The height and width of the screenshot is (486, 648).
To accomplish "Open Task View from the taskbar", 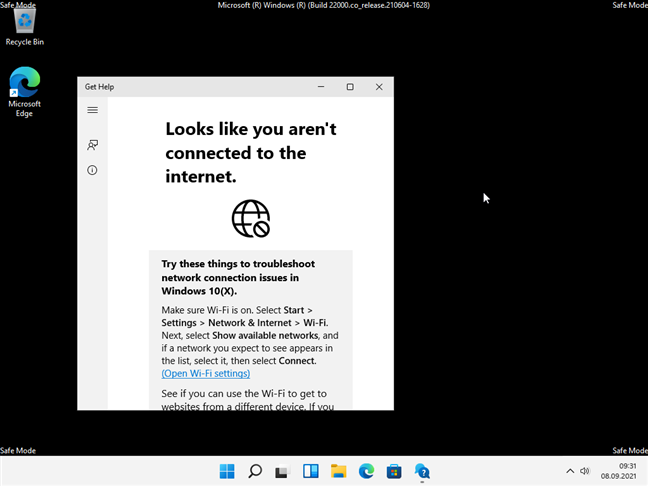I will (x=283, y=471).
